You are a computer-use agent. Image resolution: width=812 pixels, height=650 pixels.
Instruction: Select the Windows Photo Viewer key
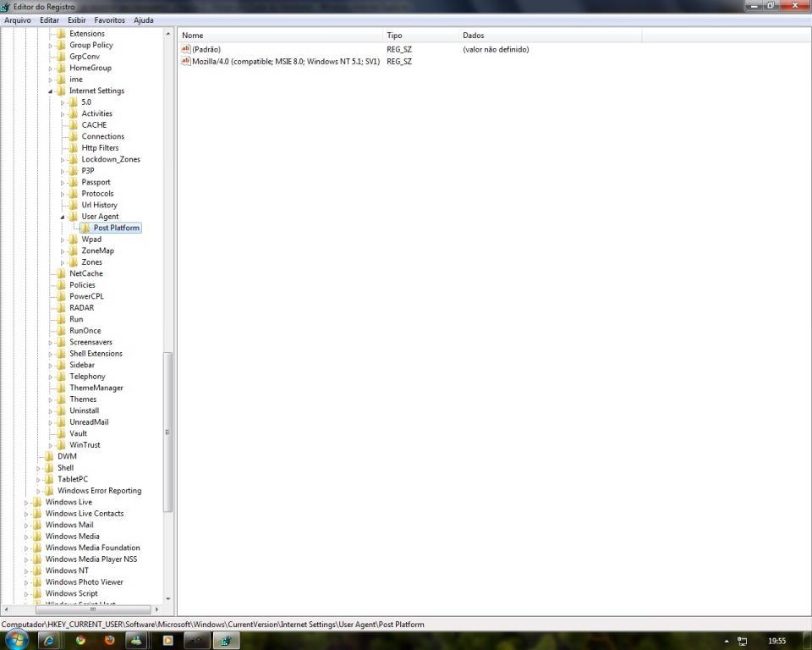tap(84, 582)
